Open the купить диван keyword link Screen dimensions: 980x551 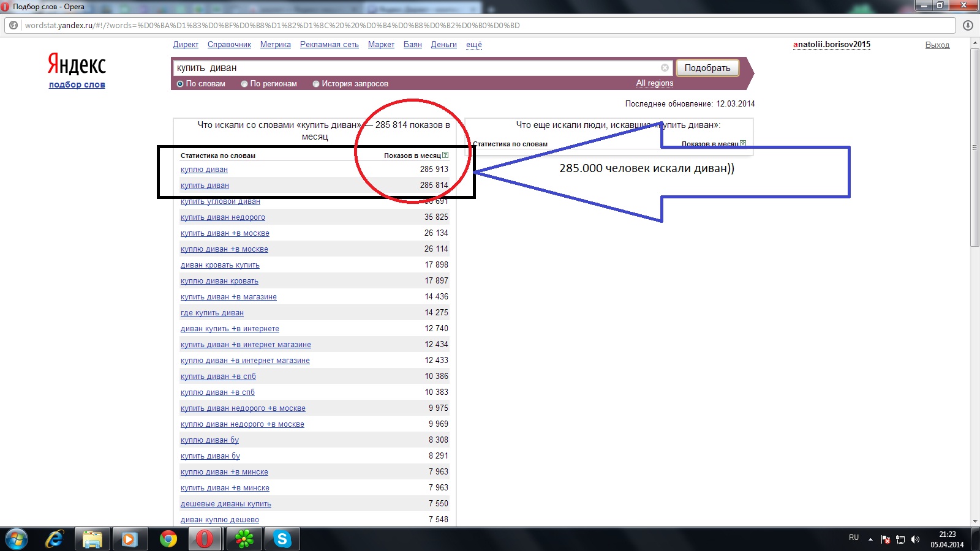205,186
